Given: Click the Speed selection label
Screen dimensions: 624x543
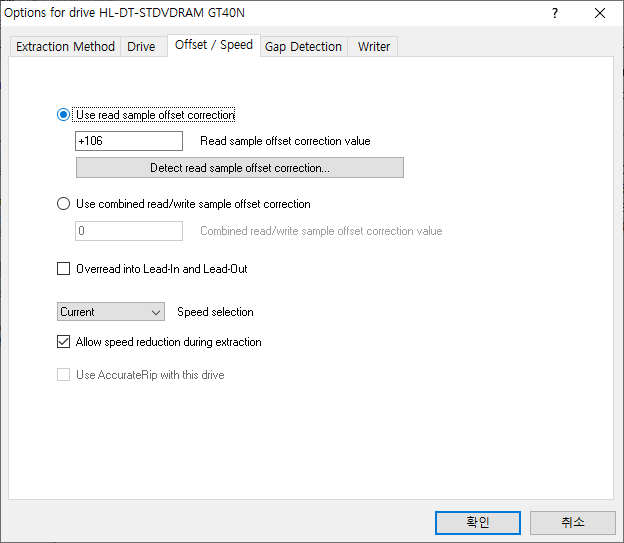Looking at the screenshot, I should (x=215, y=312).
